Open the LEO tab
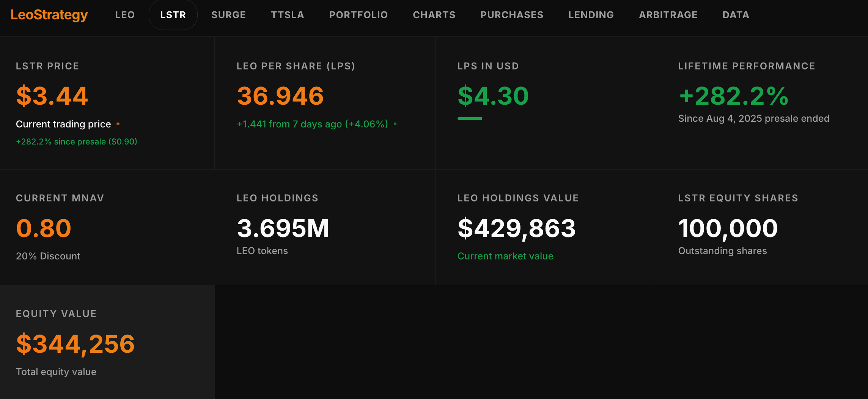The width and height of the screenshot is (868, 399). point(125,15)
